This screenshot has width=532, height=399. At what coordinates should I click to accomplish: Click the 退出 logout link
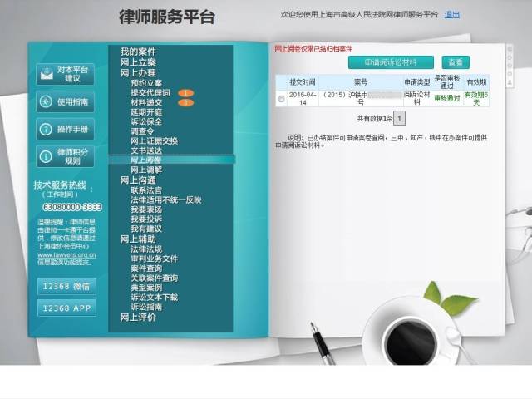452,14
